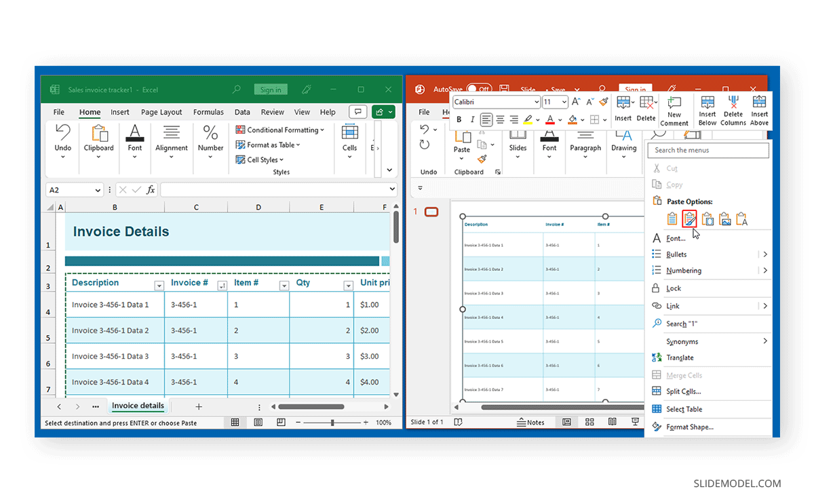Screen dimensions: 814x504
Task: Toggle italic on the mini toolbar
Action: [471, 119]
